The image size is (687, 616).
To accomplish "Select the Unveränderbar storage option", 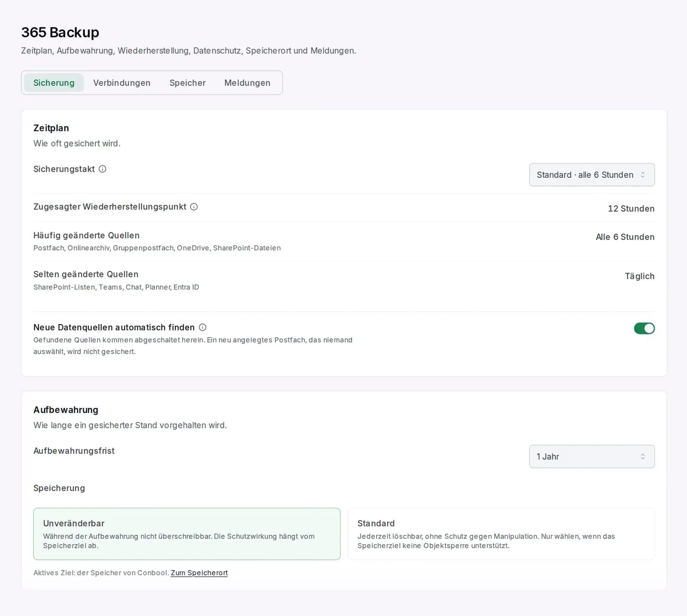I will tap(187, 534).
